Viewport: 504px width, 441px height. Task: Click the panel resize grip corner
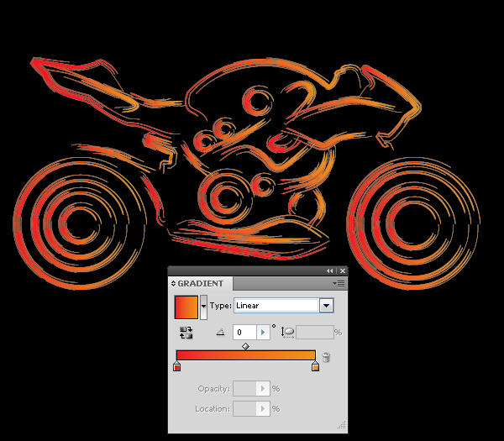tap(342, 425)
